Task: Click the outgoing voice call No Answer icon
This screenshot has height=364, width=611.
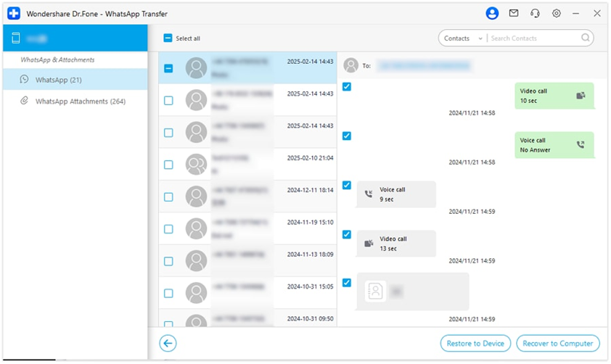Action: click(581, 144)
